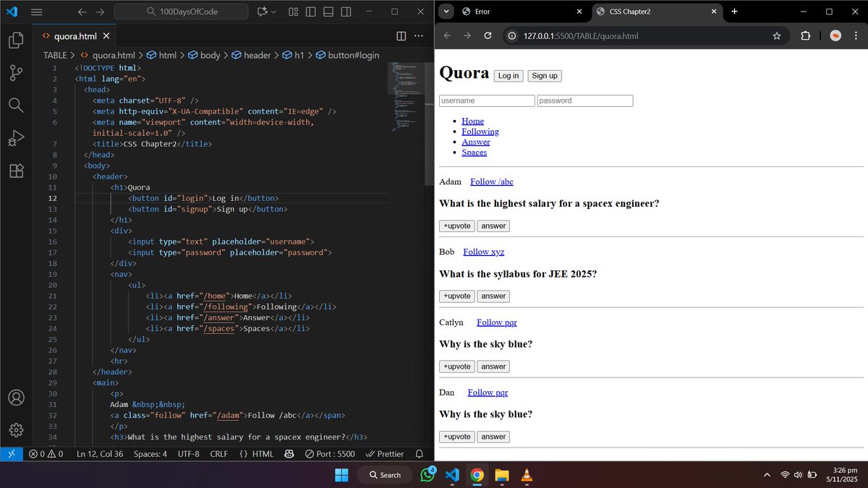Viewport: 868px width, 488px height.
Task: Open a new tab in Chrome
Action: [734, 11]
